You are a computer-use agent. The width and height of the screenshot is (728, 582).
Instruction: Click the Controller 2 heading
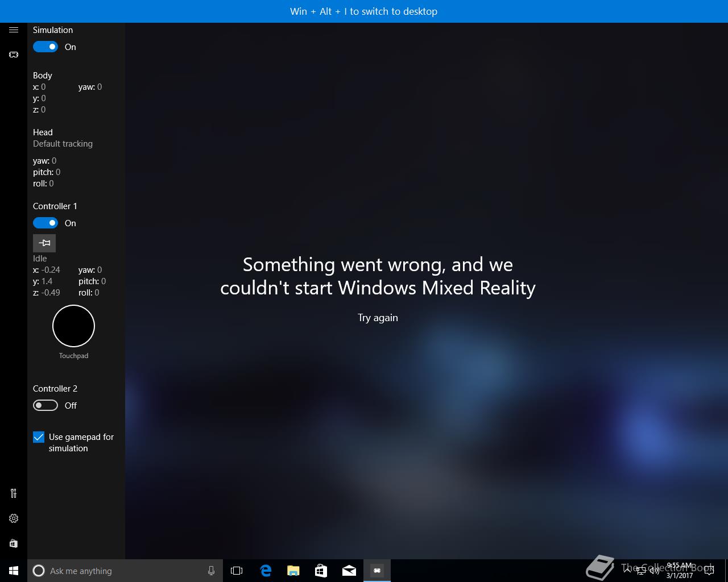click(x=55, y=389)
